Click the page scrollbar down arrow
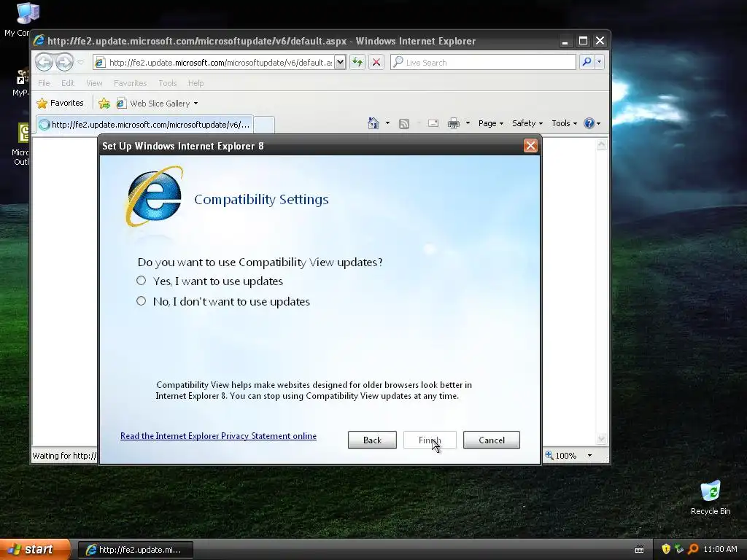The image size is (747, 560). coord(602,439)
